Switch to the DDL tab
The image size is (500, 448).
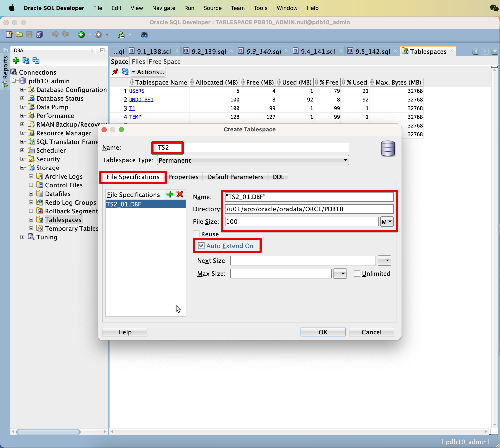click(278, 177)
